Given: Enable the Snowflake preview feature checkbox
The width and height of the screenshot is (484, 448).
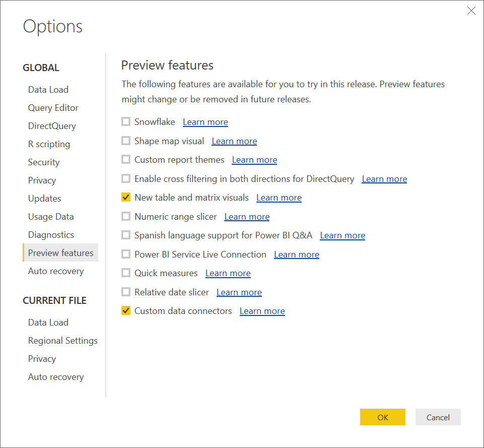Looking at the screenshot, I should pos(126,122).
